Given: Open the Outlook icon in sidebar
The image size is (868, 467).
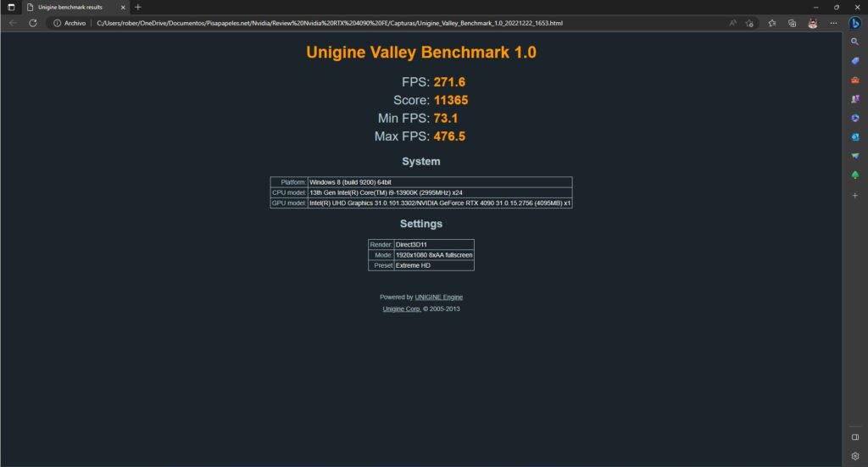Looking at the screenshot, I should [854, 136].
